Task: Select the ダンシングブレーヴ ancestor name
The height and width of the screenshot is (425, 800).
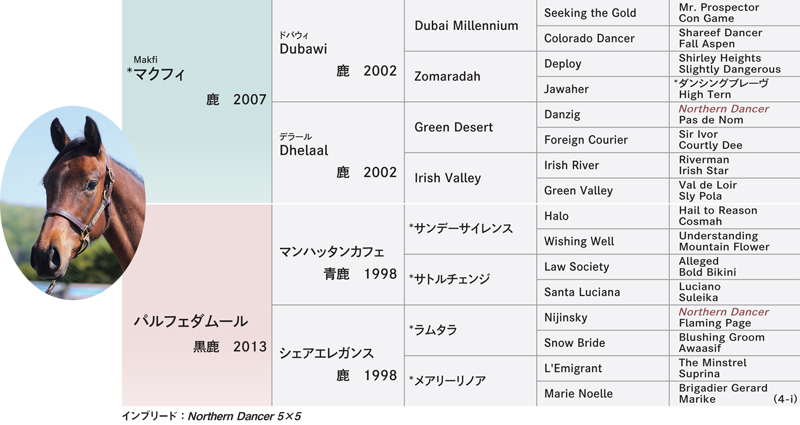Action: tap(723, 83)
